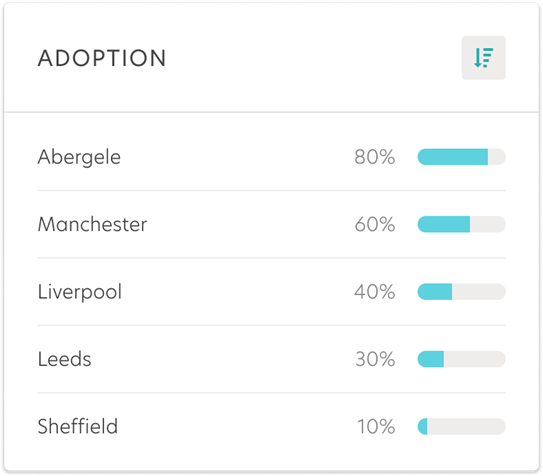Click Manchester's adoption progress bar
The height and width of the screenshot is (476, 543).
pos(462,224)
